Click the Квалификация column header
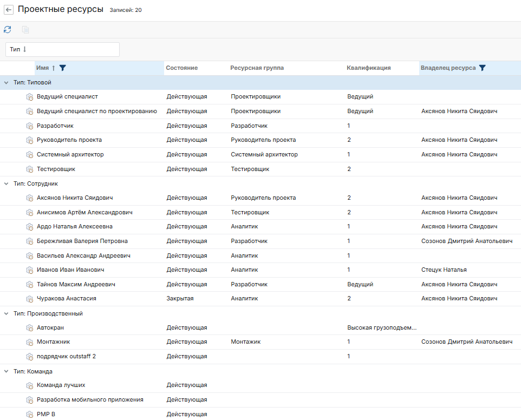 click(368, 68)
